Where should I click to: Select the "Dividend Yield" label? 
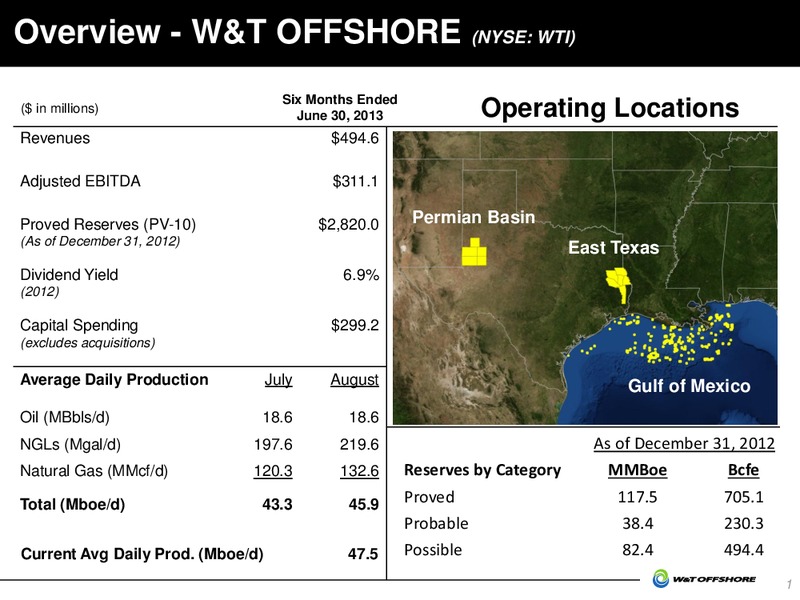pyautogui.click(x=69, y=274)
